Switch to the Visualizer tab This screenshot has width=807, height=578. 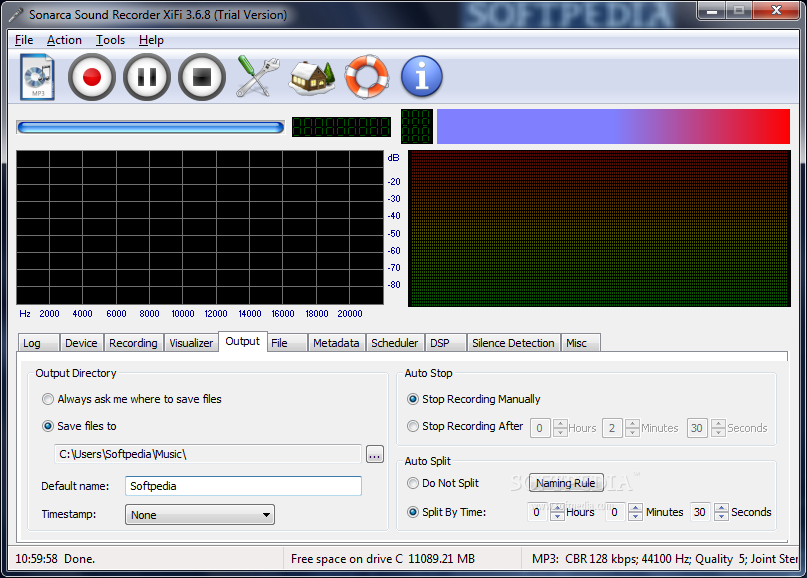click(x=191, y=343)
